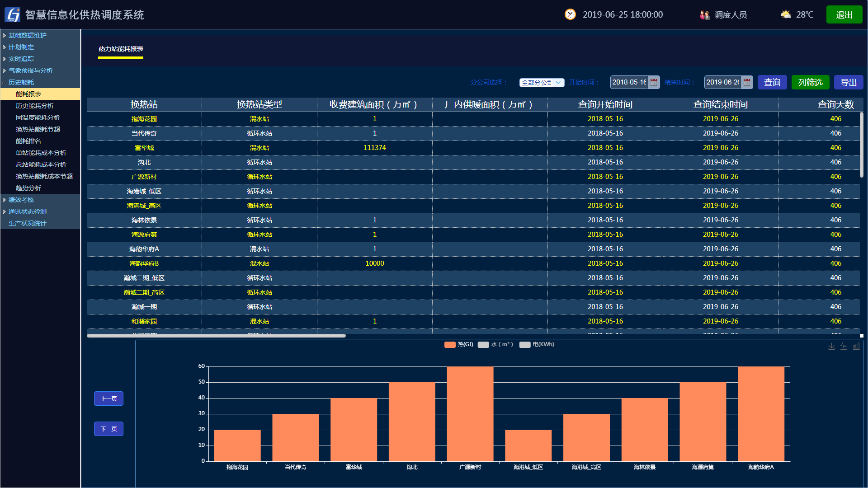Click the start date input field
Viewport: 868px width, 488px height.
click(x=629, y=82)
